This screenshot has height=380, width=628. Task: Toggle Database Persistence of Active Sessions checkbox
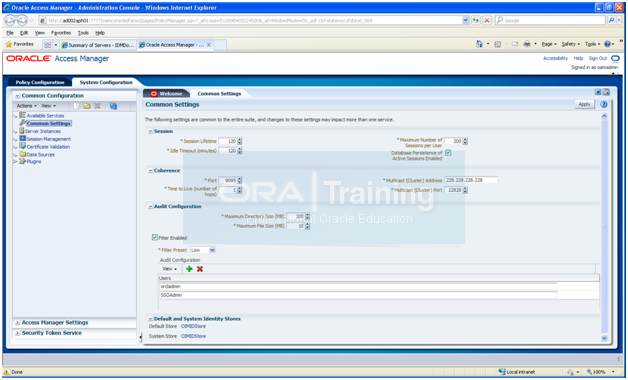(x=448, y=153)
